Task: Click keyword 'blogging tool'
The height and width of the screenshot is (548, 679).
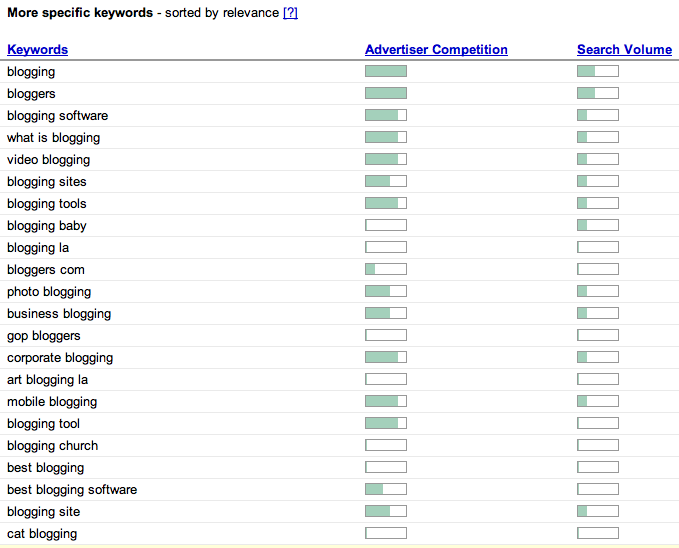Action: (43, 424)
